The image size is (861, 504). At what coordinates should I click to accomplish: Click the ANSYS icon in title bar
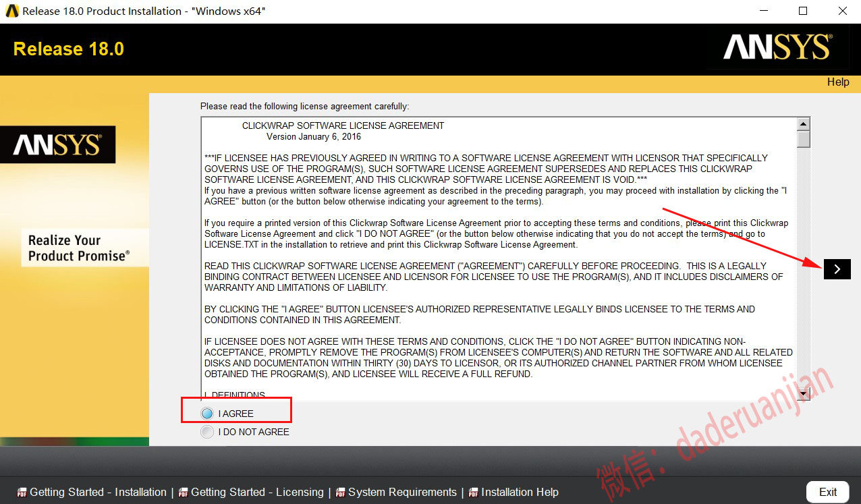pos(12,11)
